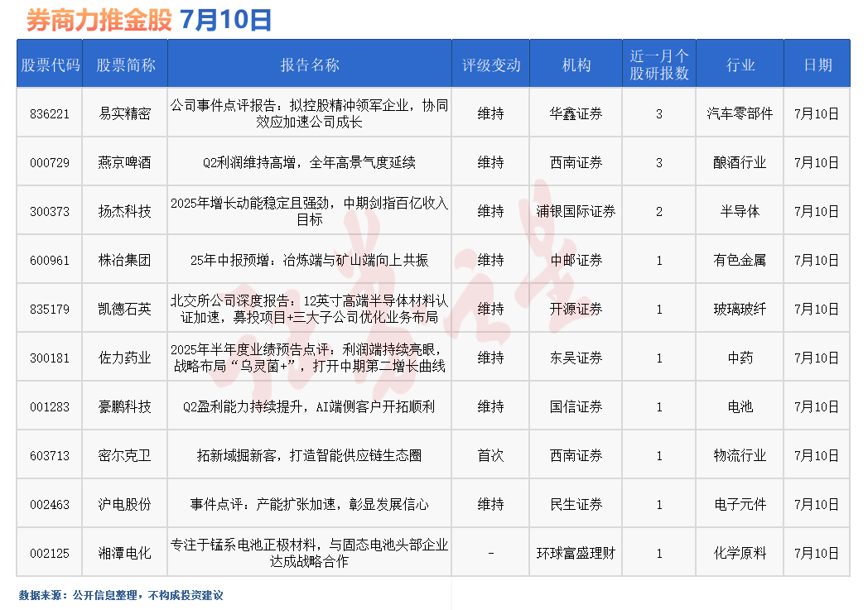Select stock name 燕京啤酒
868x610 pixels.
(x=124, y=162)
